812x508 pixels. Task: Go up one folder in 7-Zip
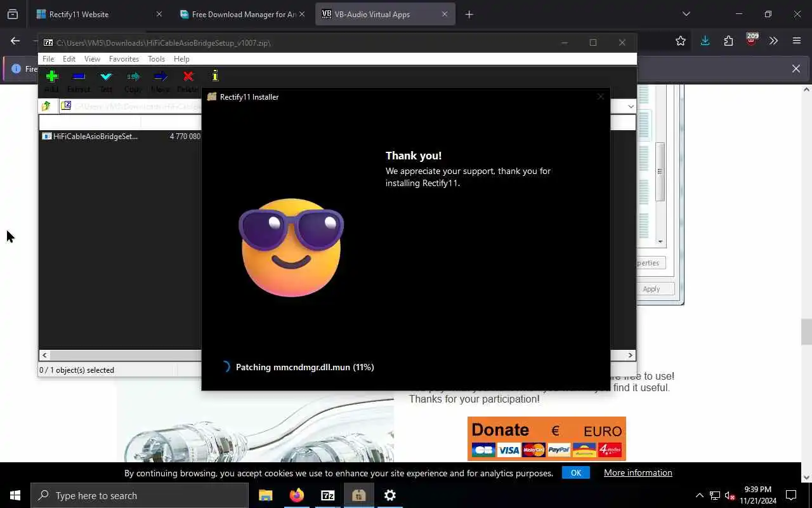(x=46, y=106)
